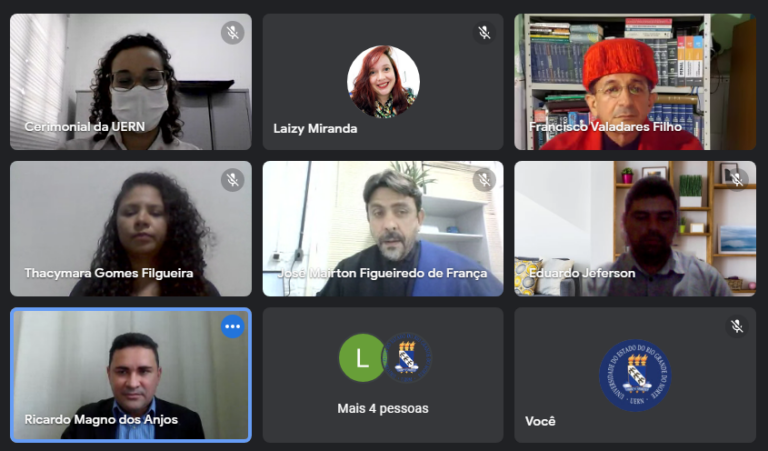
Task: Click muted mic icon on Laizy Miranda tile
Action: pyautogui.click(x=484, y=33)
